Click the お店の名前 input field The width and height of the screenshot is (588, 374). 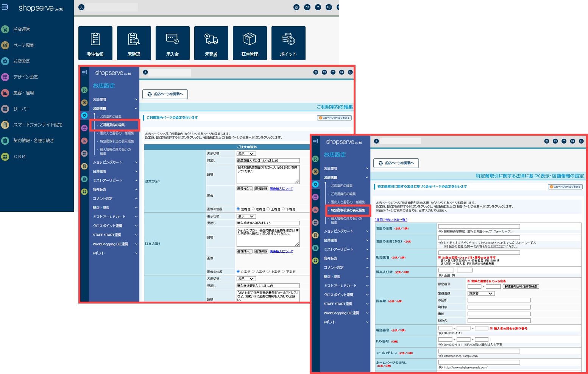click(479, 226)
